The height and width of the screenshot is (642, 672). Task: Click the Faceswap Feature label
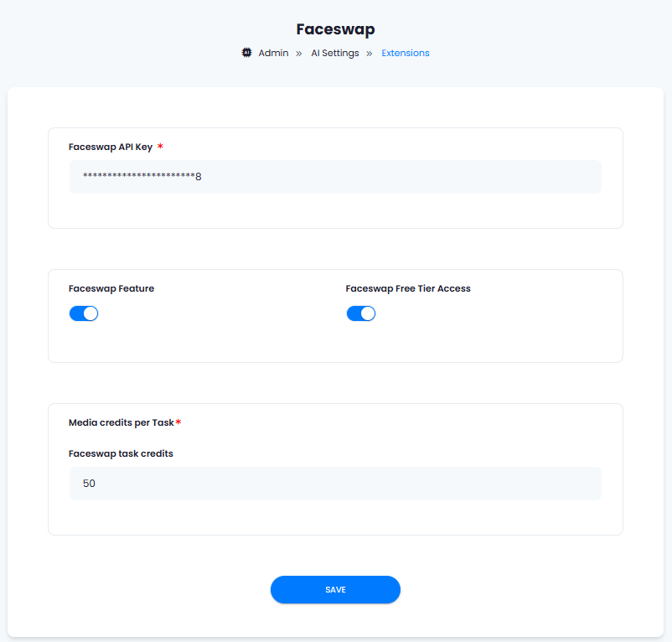pos(111,288)
